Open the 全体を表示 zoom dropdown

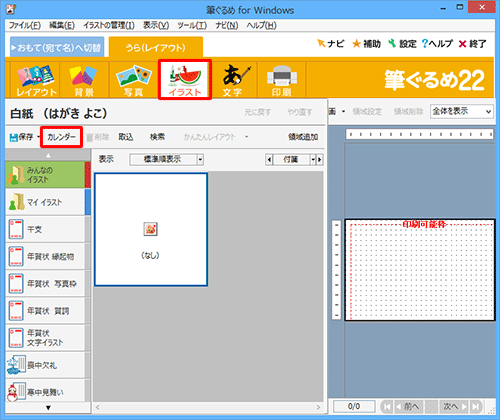pyautogui.click(x=462, y=111)
